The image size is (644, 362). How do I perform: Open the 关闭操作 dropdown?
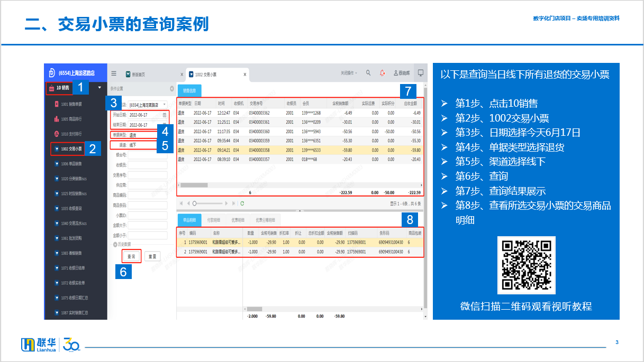pos(349,73)
